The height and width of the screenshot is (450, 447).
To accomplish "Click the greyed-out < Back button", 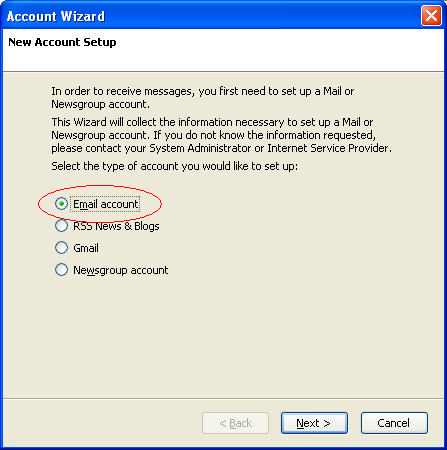I will [235, 423].
